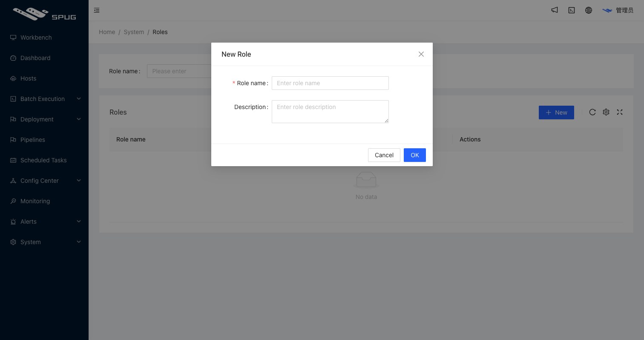Go to Home breadcrumb
Viewport: 644px width, 340px height.
point(107,32)
